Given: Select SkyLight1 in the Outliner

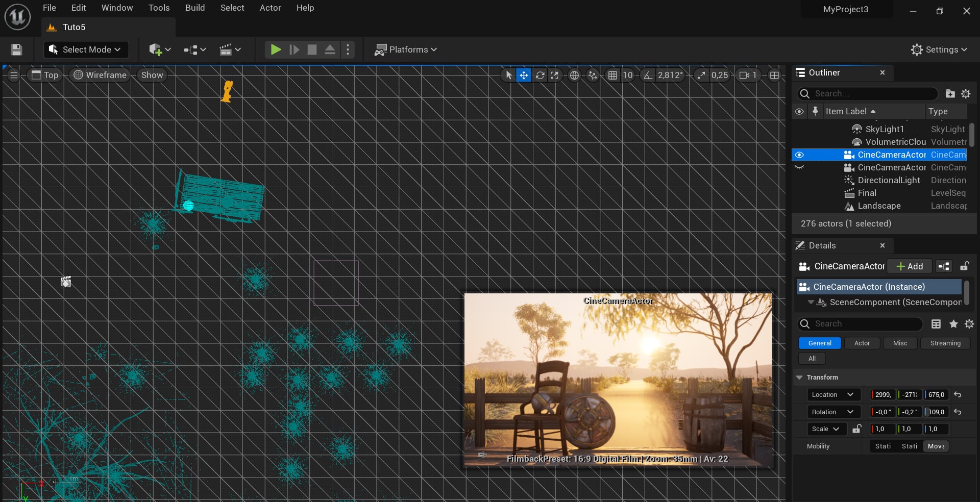Looking at the screenshot, I should click(x=884, y=129).
